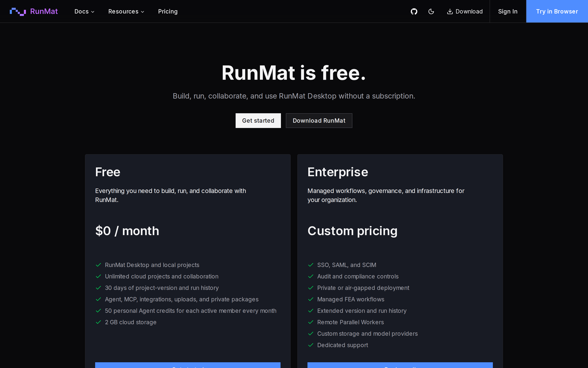Click the checkmark beside 2 GB cloud storage
Viewport: 588px width, 368px height.
point(98,322)
